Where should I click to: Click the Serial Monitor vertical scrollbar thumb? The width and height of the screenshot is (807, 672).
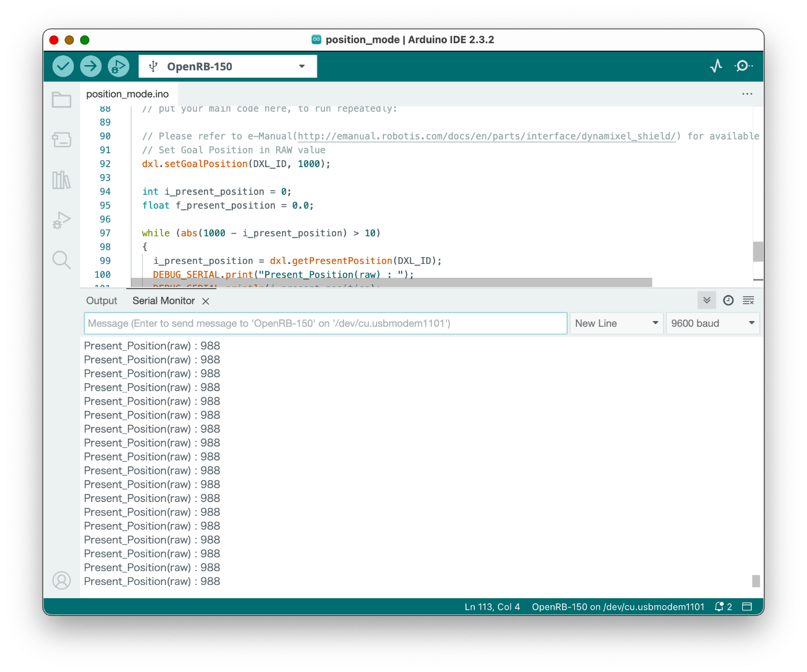tap(756, 581)
